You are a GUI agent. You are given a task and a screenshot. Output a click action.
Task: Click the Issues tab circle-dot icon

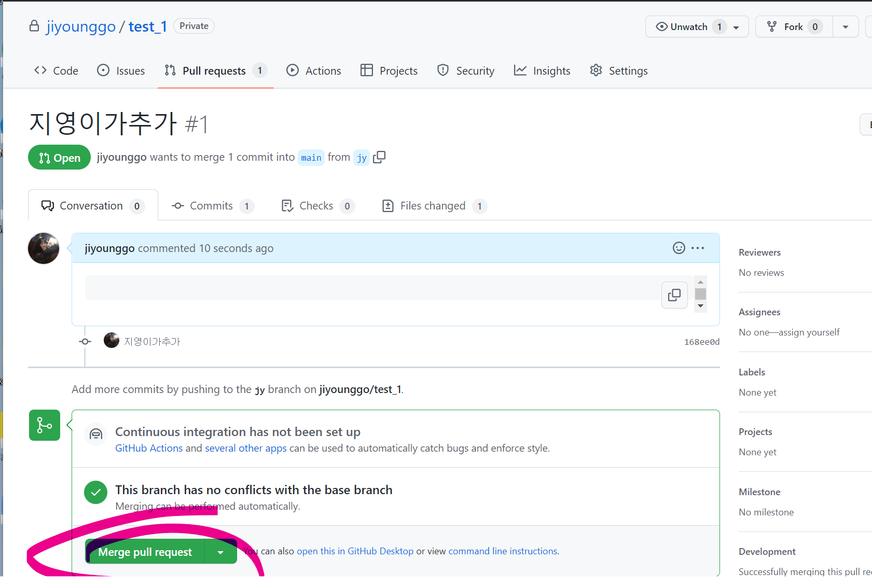coord(103,70)
